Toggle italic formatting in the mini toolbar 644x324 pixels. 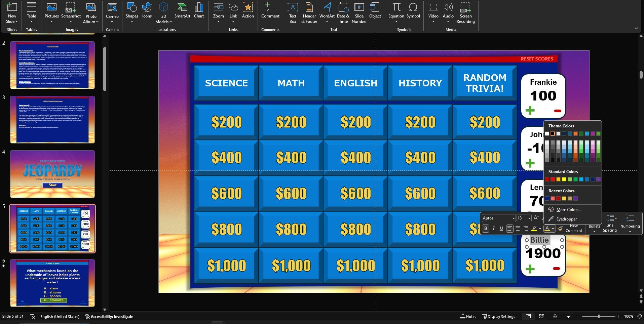click(x=494, y=229)
